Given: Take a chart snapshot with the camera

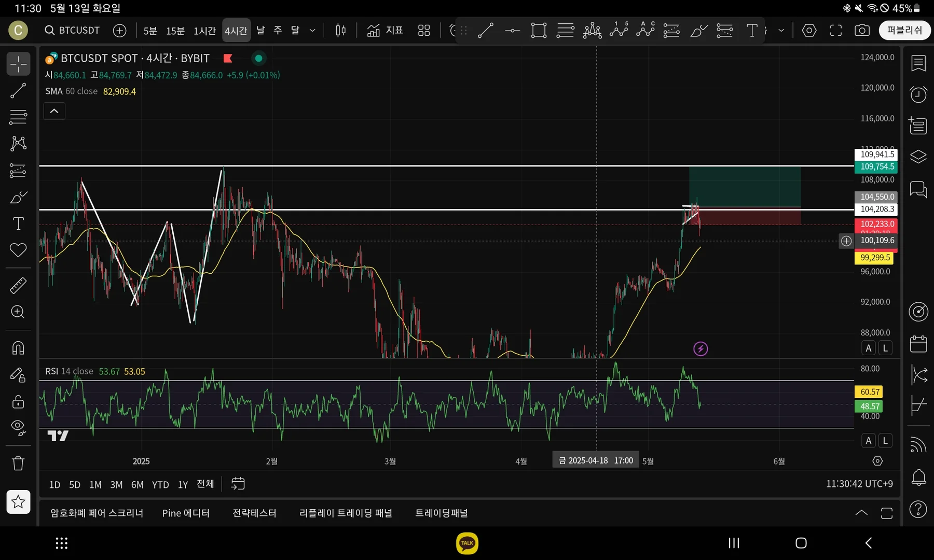Looking at the screenshot, I should click(862, 31).
